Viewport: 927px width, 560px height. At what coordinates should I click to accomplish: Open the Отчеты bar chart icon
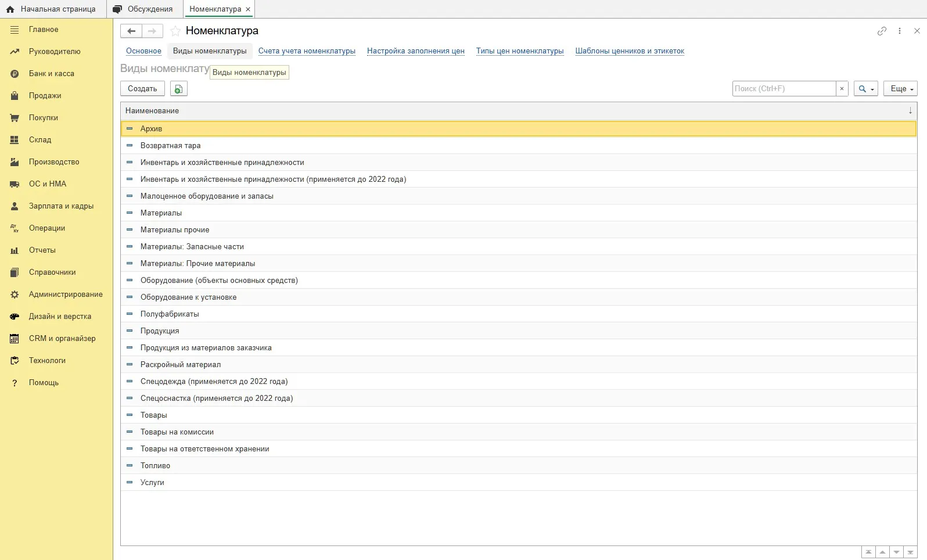click(15, 250)
